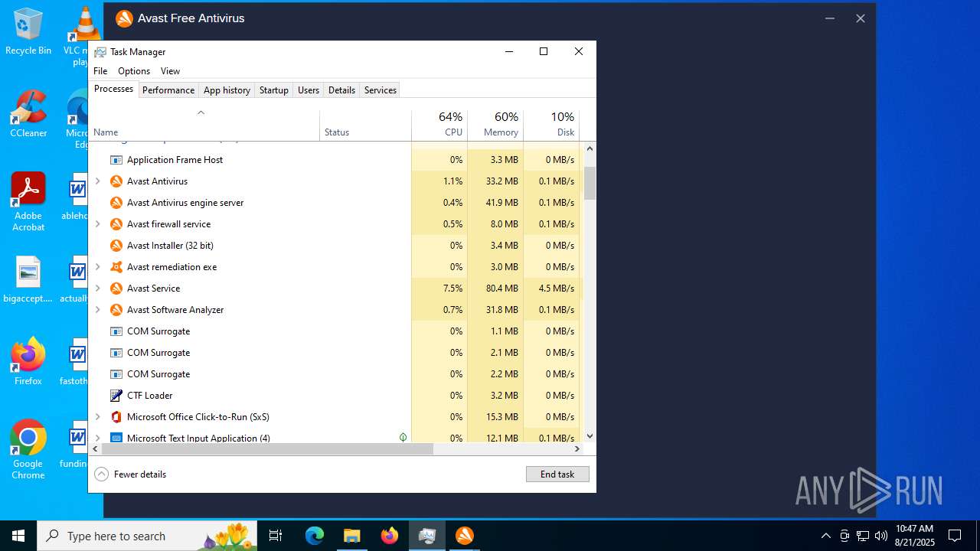Click the Avast Service process icon

click(x=116, y=289)
